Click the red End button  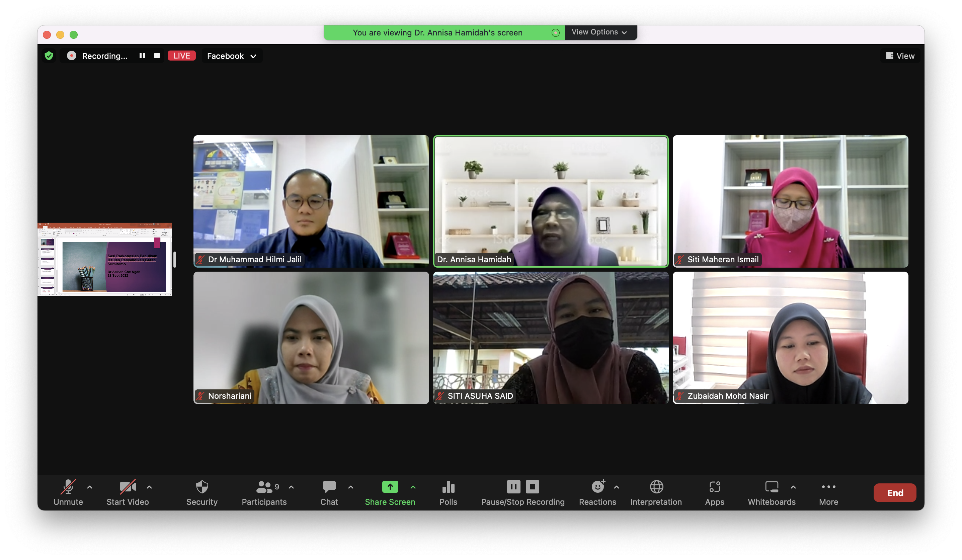coord(894,493)
